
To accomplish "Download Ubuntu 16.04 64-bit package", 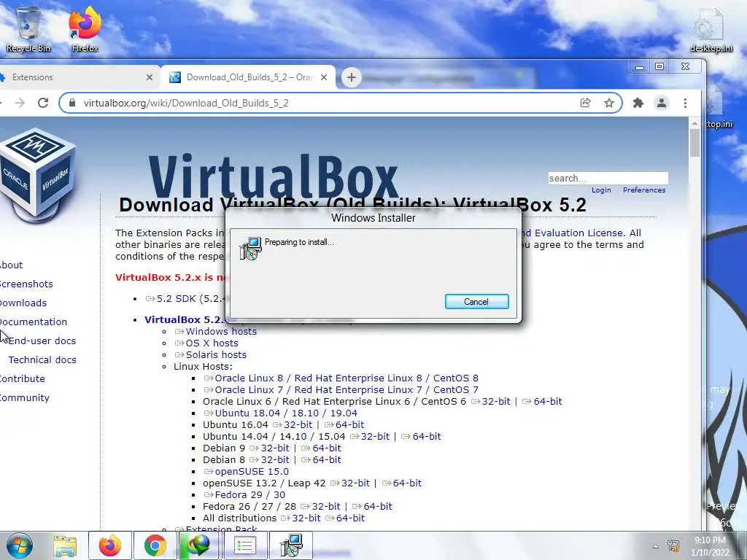I will click(344, 425).
